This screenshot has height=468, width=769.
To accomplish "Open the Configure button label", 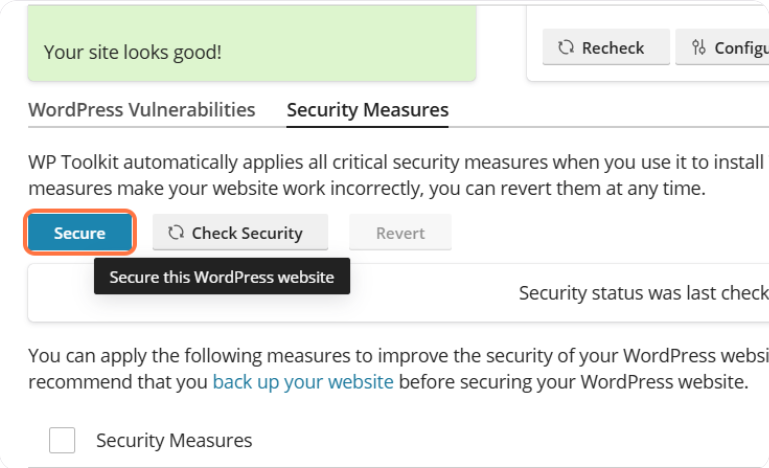I will 740,47.
